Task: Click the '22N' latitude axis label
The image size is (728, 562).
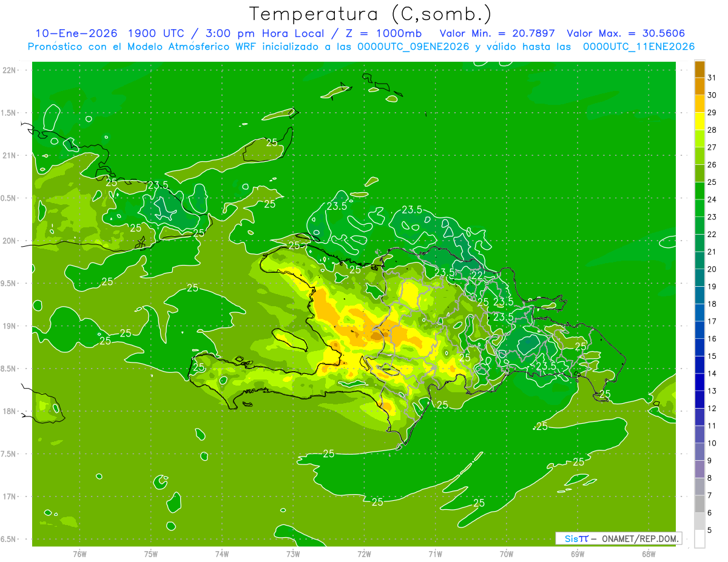Action: 10,70
